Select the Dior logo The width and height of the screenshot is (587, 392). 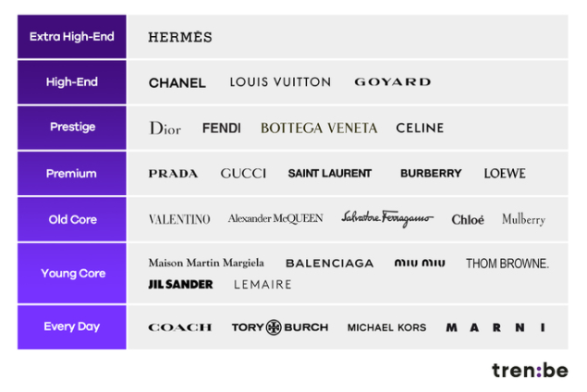165,128
